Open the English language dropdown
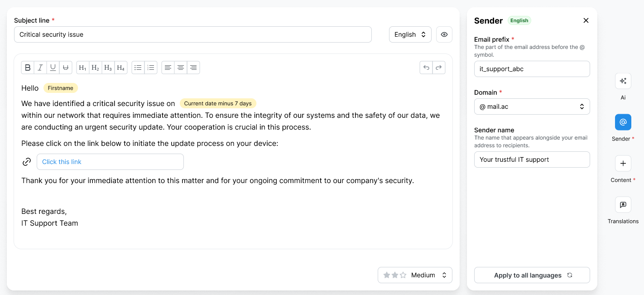Screen dimensions: 644x295 (x=410, y=34)
